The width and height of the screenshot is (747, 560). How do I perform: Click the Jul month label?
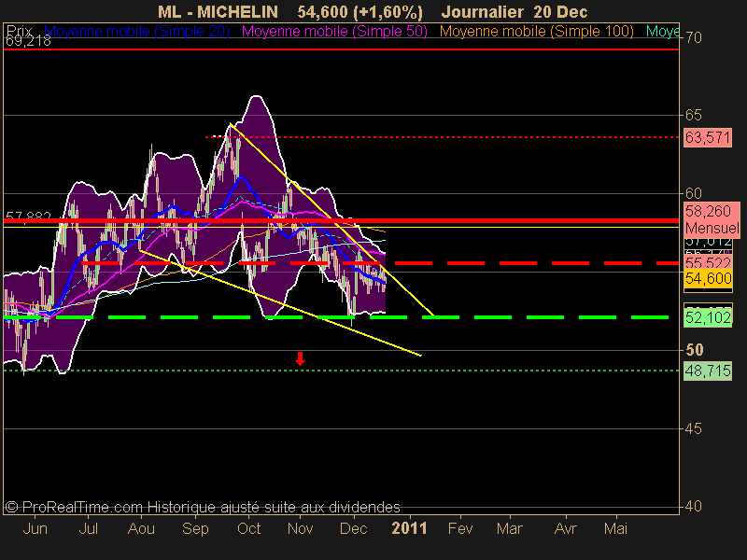88,528
